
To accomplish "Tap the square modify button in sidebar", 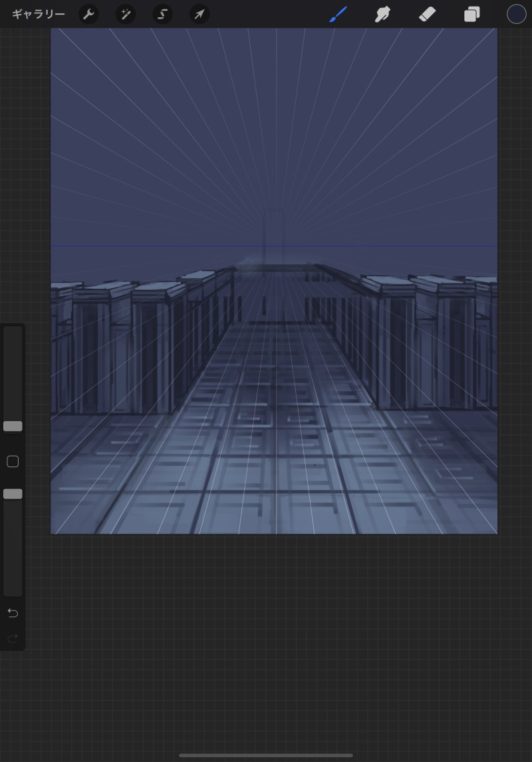I will click(x=13, y=461).
